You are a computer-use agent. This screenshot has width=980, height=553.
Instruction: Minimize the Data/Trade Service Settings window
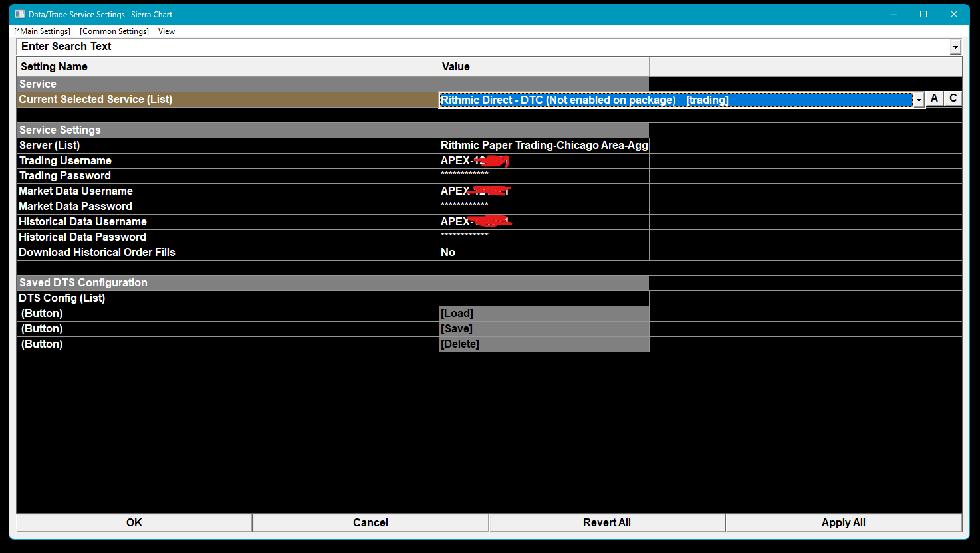[x=893, y=14]
